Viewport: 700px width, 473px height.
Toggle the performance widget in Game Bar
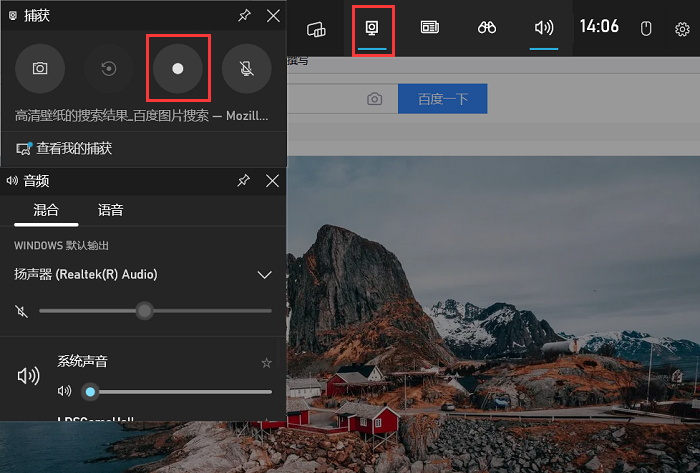[x=429, y=28]
